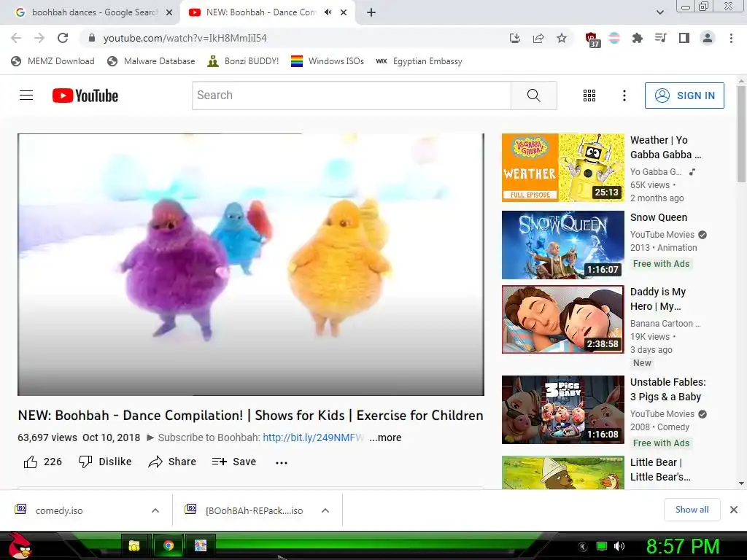This screenshot has width=747, height=560.
Task: Open the striped flag extension icon
Action: coord(614,38)
